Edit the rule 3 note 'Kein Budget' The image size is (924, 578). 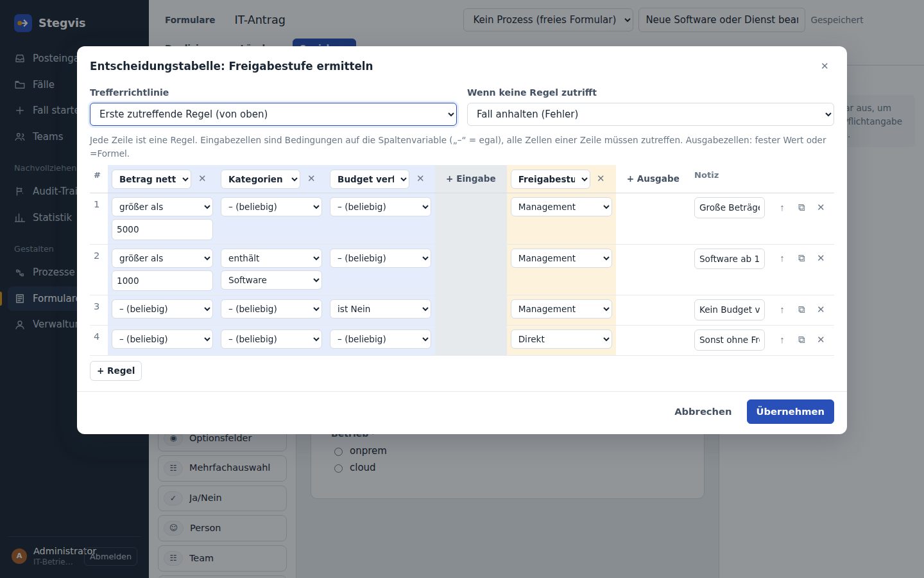(730, 310)
